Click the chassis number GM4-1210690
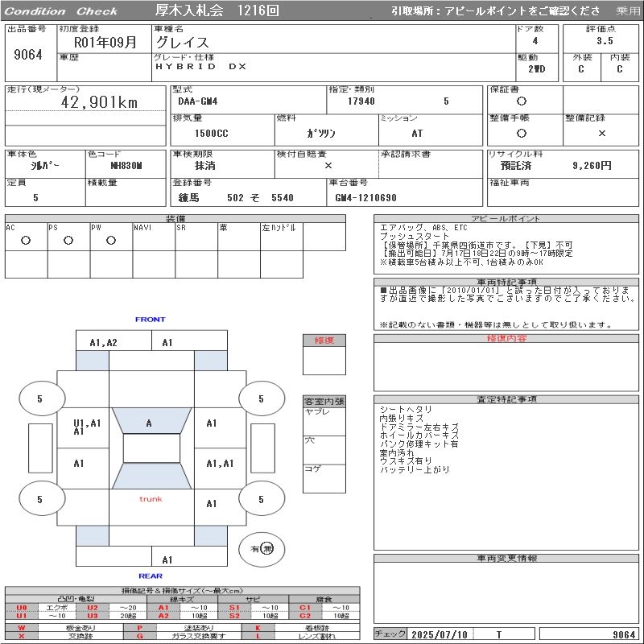The height and width of the screenshot is (644, 644). pos(366,197)
